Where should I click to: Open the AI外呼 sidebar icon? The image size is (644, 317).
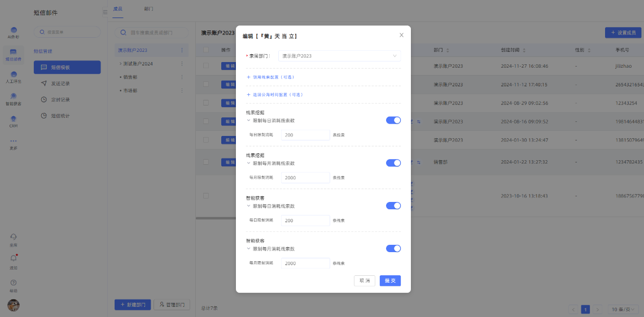(14, 31)
